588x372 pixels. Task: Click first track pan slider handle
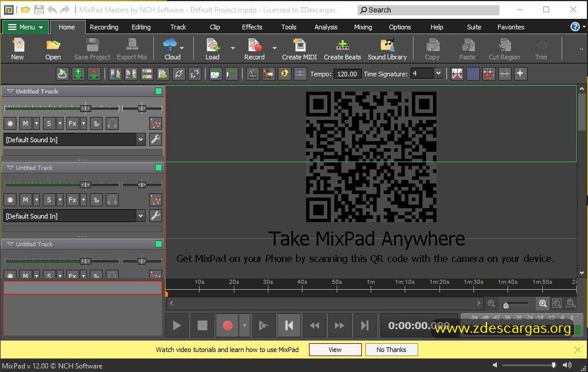point(142,108)
